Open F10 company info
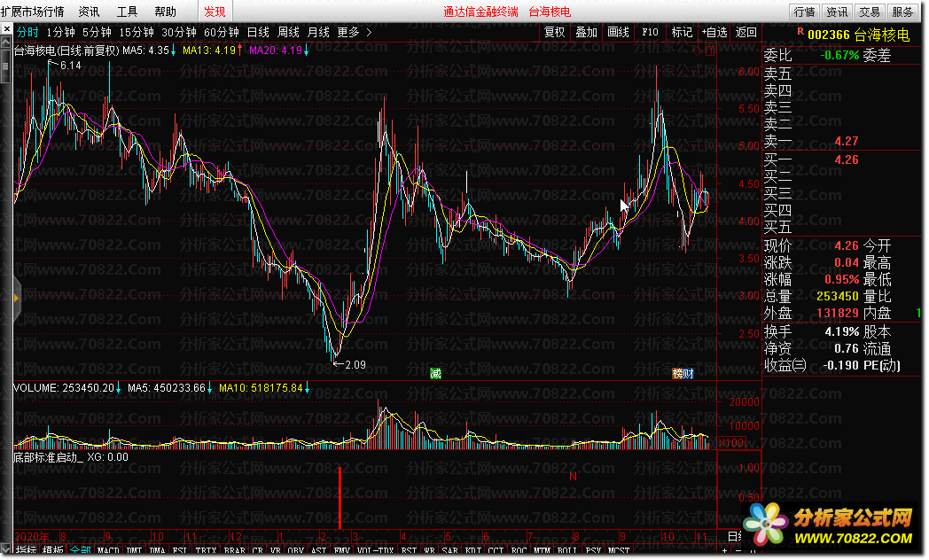Image resolution: width=929 pixels, height=560 pixels. 650,32
